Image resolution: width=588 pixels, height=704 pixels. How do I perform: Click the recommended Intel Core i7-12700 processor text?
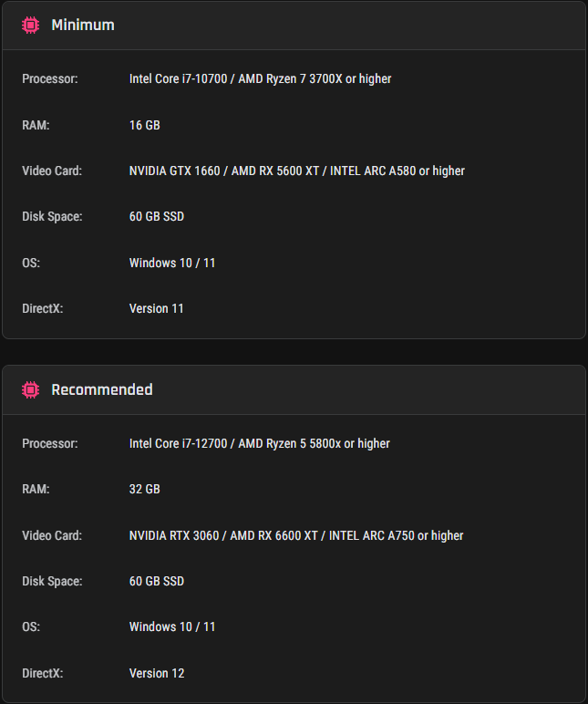point(178,443)
